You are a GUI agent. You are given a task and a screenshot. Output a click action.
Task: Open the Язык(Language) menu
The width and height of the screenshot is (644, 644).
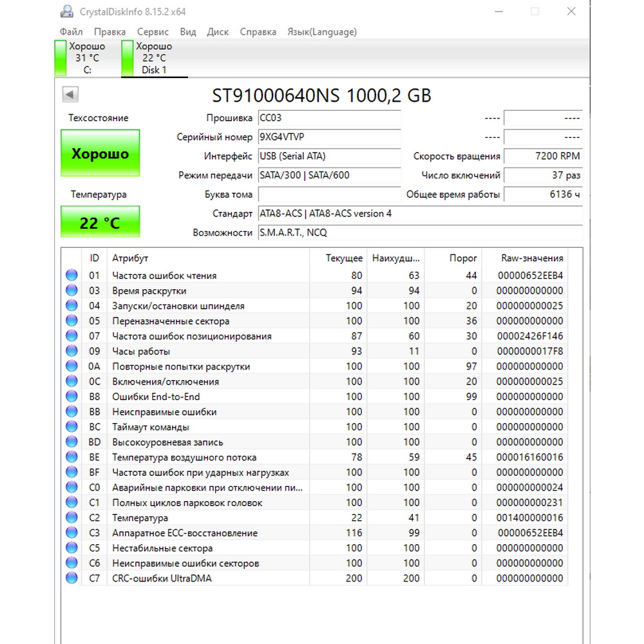tap(321, 32)
